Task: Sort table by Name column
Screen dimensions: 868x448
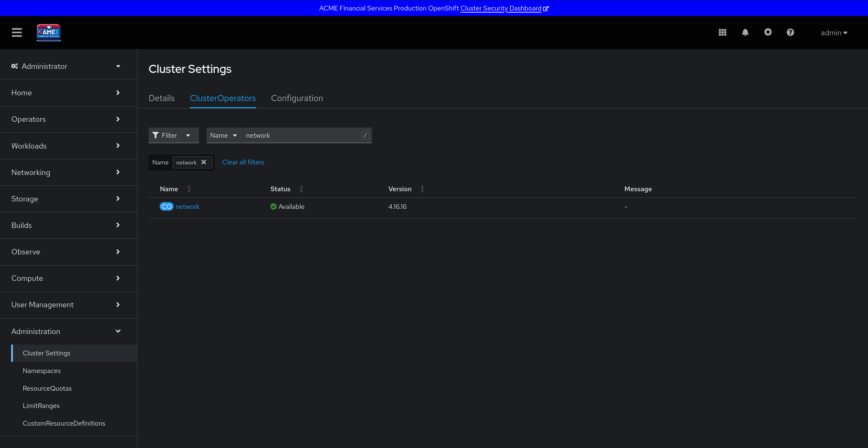Action: [x=169, y=189]
